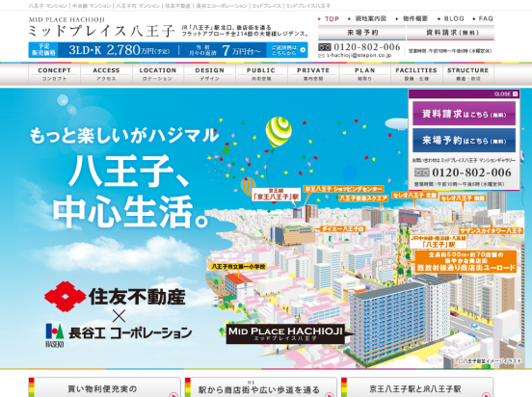Click the ダイエー八王子店 map label
The width and height of the screenshot is (532, 397).
click(342, 229)
